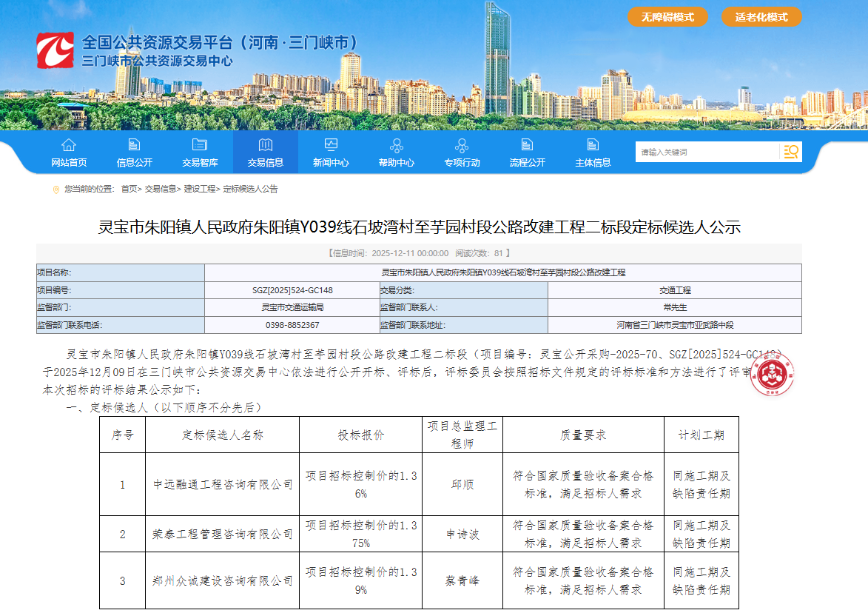
Task: Click the 专项行动 icon in navbar
Action: [462, 145]
